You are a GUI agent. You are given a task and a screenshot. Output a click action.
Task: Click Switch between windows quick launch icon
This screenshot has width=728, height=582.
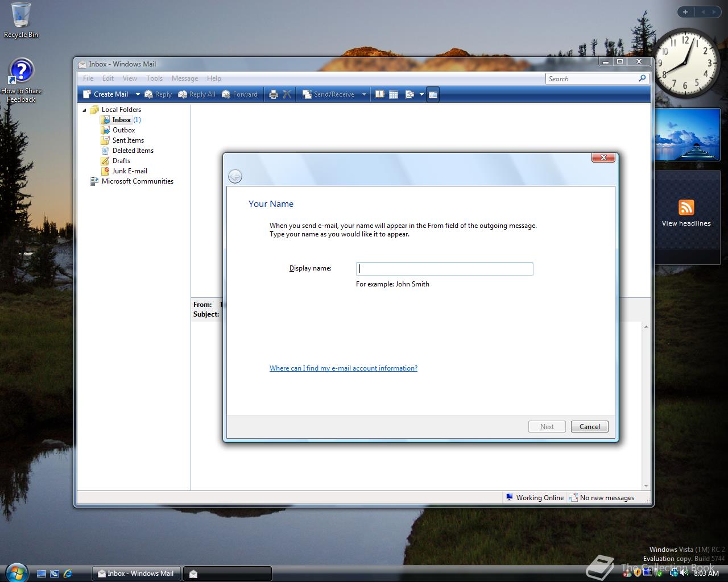click(x=55, y=574)
